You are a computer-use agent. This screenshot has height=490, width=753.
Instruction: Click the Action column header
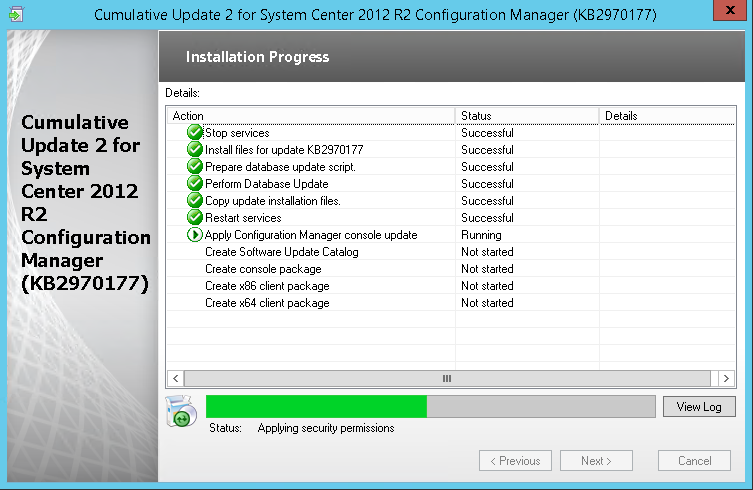pos(311,116)
